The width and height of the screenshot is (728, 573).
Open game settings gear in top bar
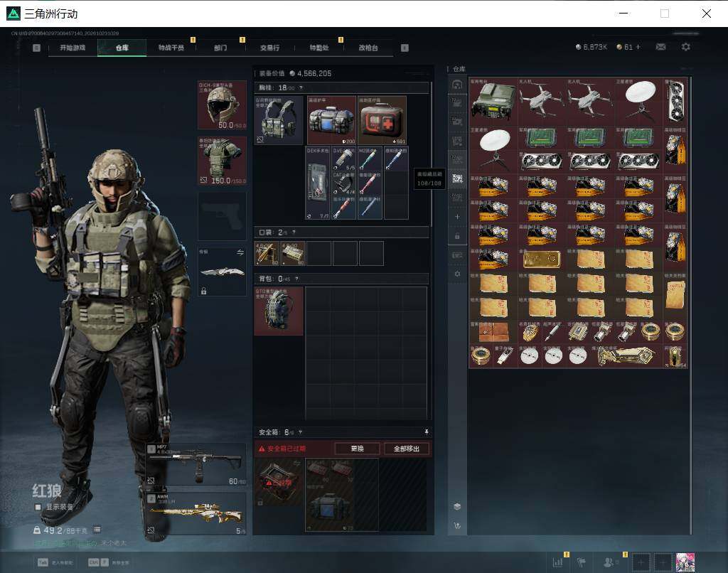tap(686, 47)
